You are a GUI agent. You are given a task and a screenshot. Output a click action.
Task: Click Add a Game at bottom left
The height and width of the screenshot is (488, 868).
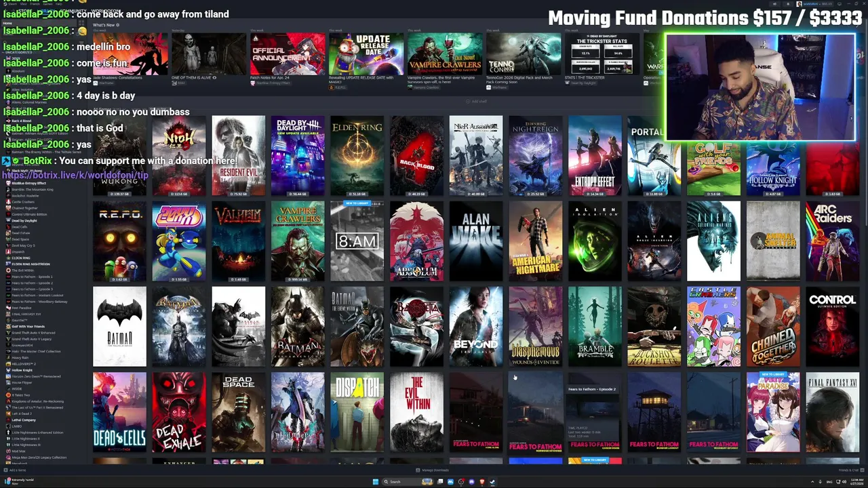coord(16,470)
